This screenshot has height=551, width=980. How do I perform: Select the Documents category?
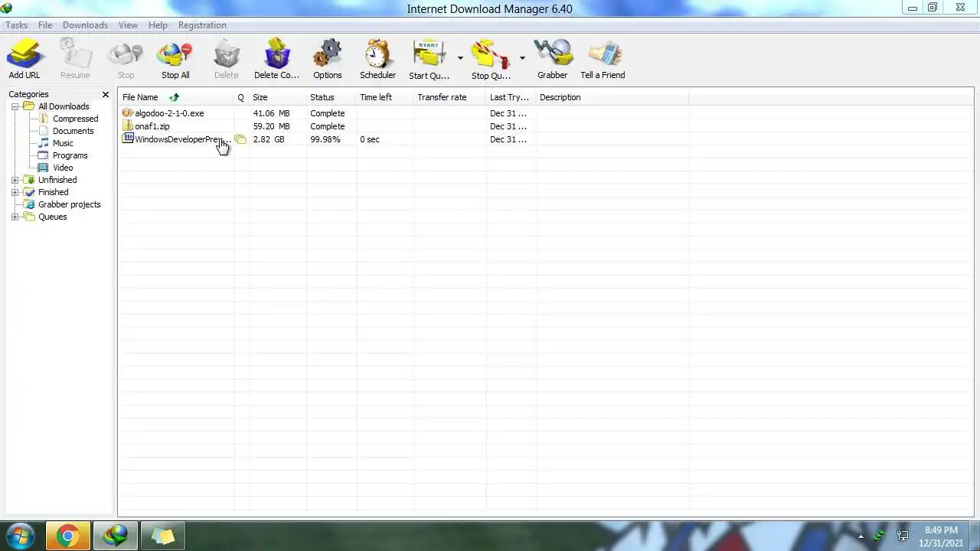[x=73, y=131]
